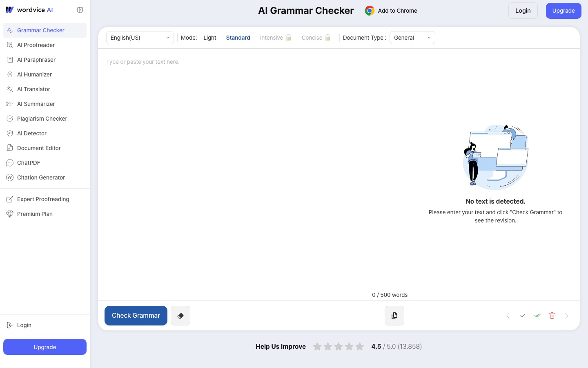
Task: Open AI Translator in sidebar
Action: (45, 89)
